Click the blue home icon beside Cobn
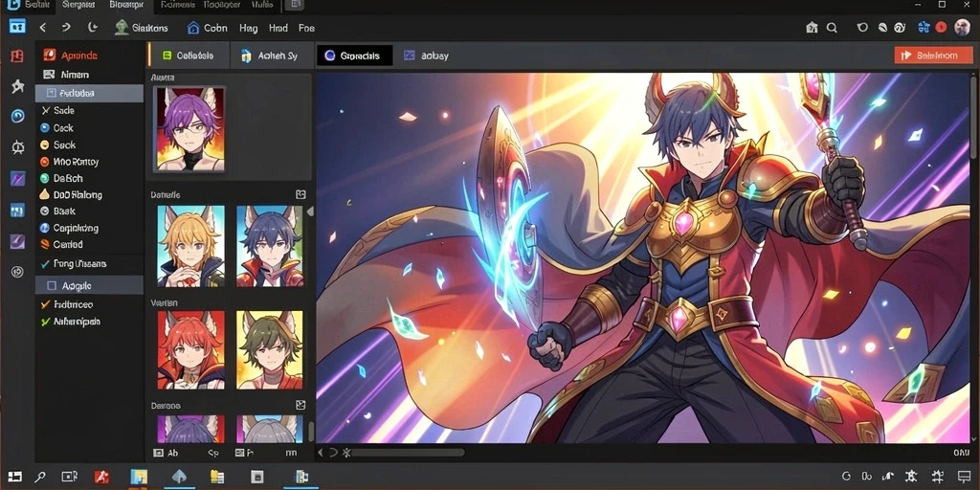This screenshot has width=980, height=490. pyautogui.click(x=193, y=28)
